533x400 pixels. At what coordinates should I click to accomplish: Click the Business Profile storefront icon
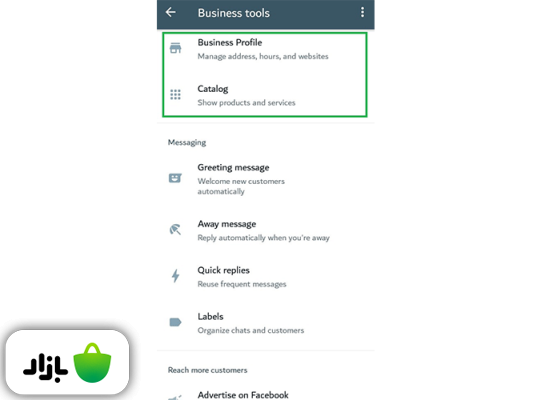pos(175,48)
